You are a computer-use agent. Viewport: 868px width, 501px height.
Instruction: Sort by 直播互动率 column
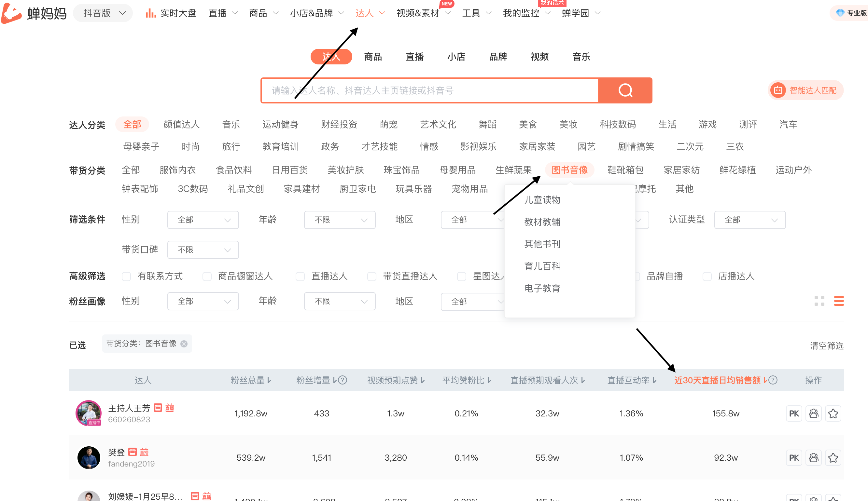632,380
